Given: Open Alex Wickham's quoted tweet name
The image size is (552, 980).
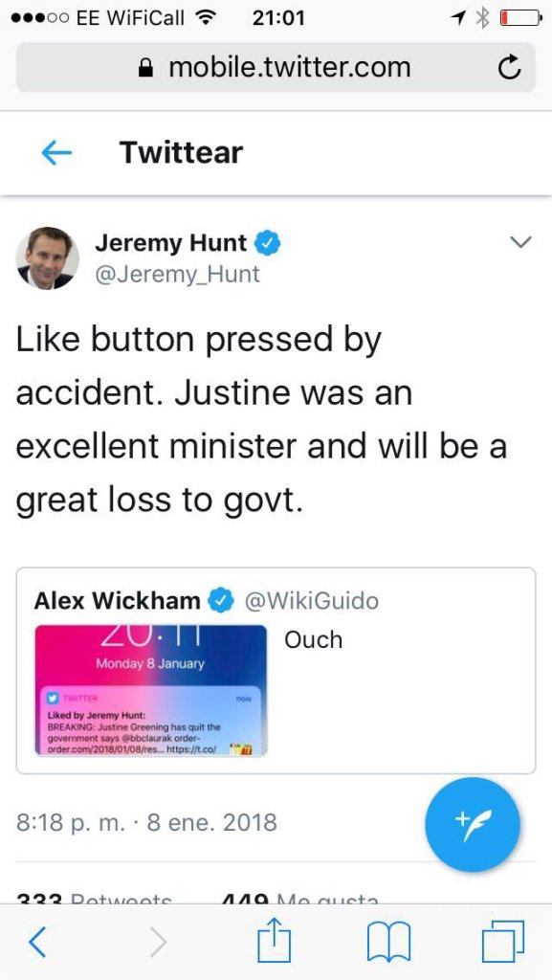Looking at the screenshot, I should coord(117,601).
